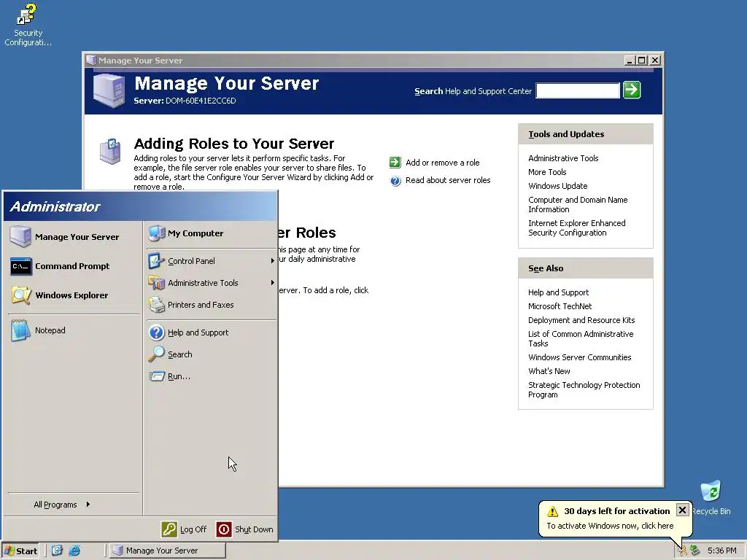Click Manage Your Server taskbar button
Screen dimensions: 747x560
click(x=167, y=551)
